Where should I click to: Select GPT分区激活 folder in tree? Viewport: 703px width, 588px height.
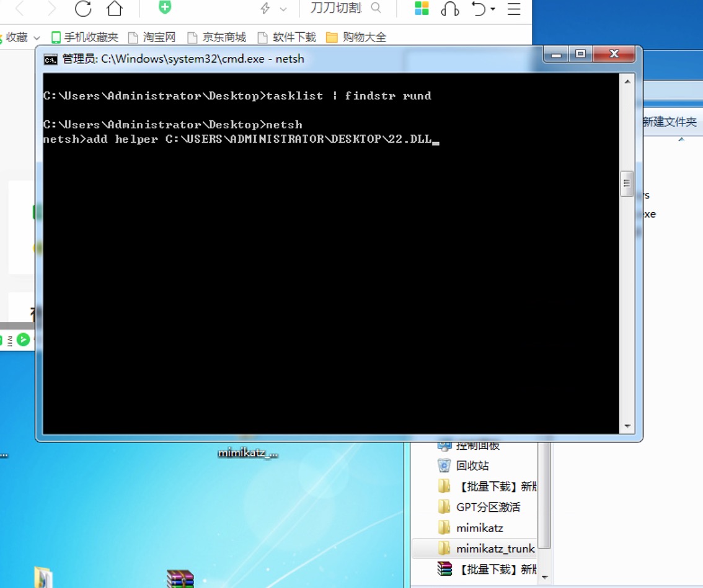click(x=479, y=507)
